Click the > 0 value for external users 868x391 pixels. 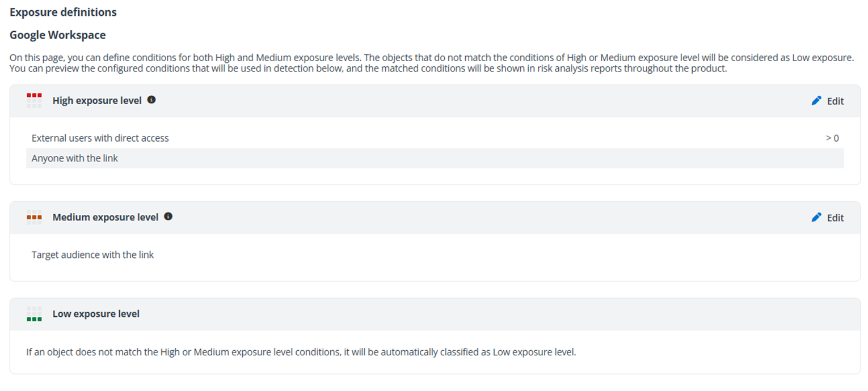833,138
